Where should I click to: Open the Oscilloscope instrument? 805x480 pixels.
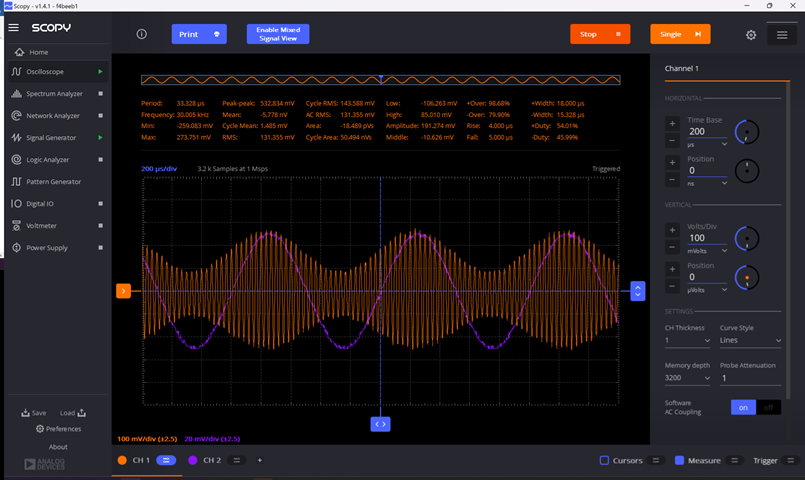point(45,72)
